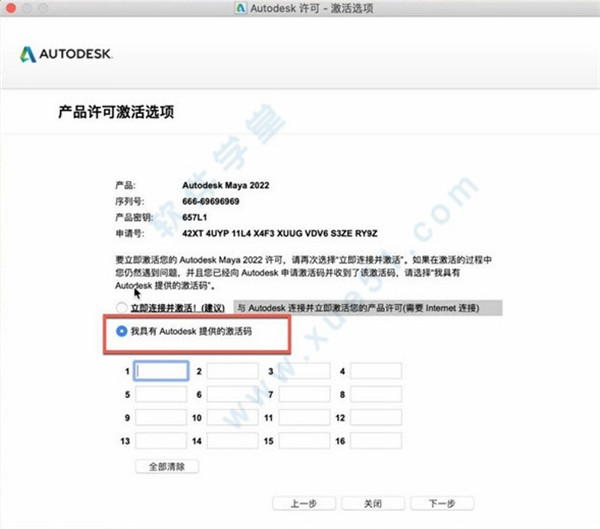The height and width of the screenshot is (529, 600).
Task: Click the 全部清除 (Clear All) button
Action: coord(167,467)
